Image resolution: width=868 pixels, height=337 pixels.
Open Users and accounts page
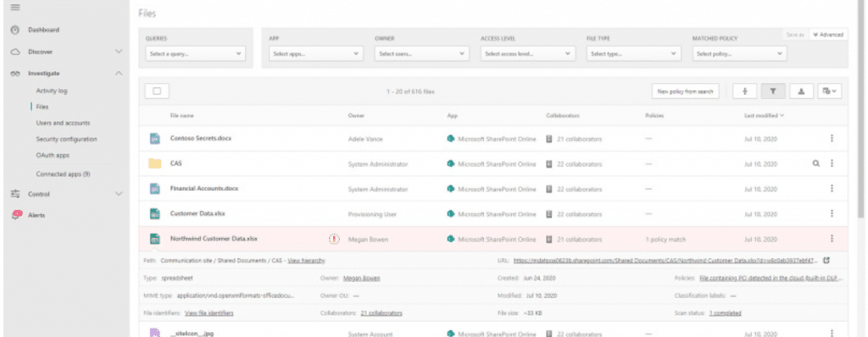click(x=63, y=123)
